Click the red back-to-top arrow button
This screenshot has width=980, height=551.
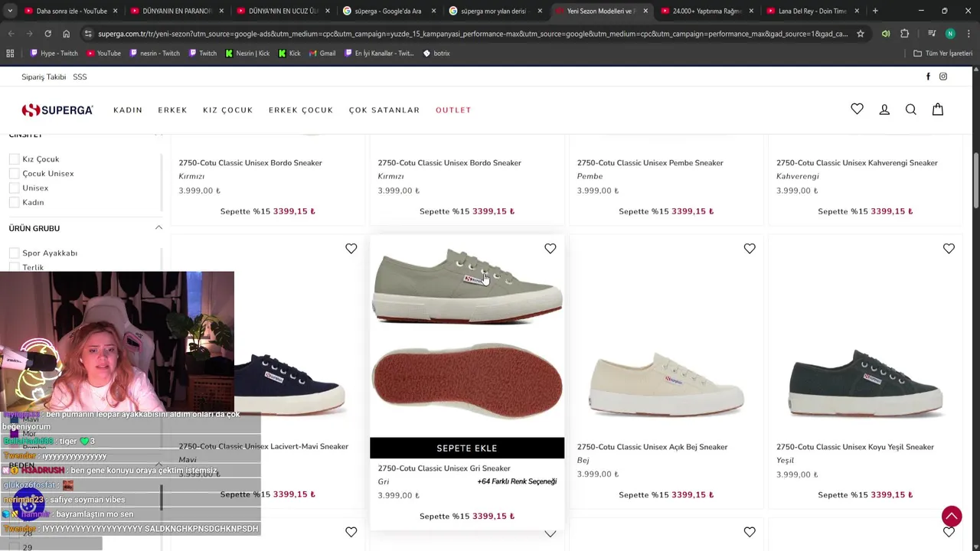click(x=952, y=516)
